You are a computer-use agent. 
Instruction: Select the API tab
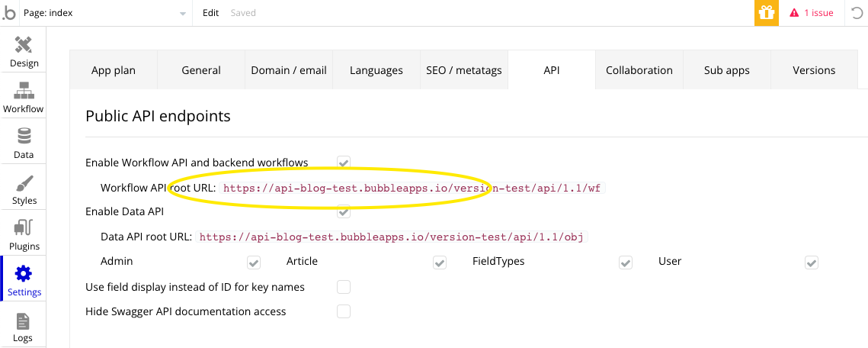pos(551,69)
